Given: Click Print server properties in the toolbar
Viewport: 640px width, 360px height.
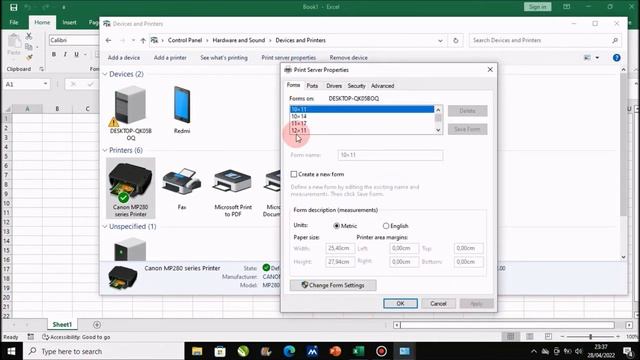Looking at the screenshot, I should [289, 58].
